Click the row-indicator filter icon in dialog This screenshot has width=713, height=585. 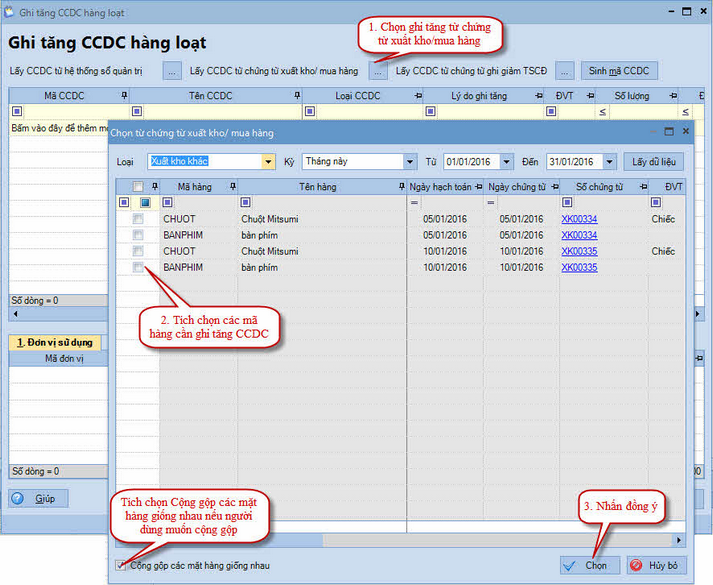(x=124, y=202)
